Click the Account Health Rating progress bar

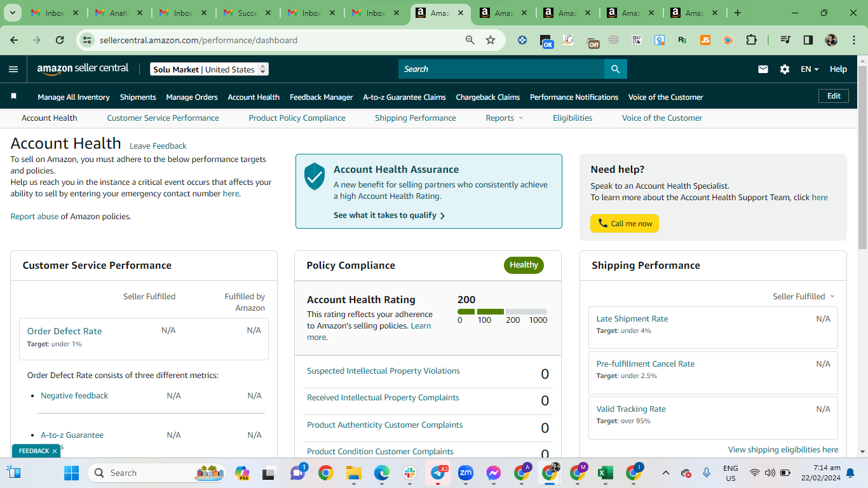tap(502, 312)
